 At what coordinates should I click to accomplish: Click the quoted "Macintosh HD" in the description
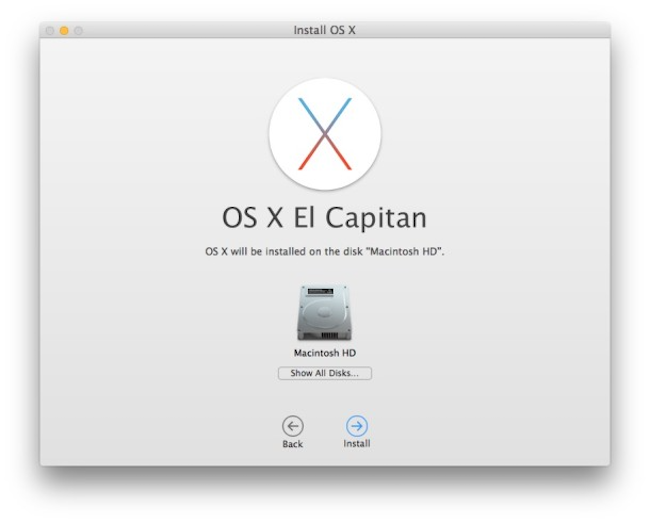point(407,253)
